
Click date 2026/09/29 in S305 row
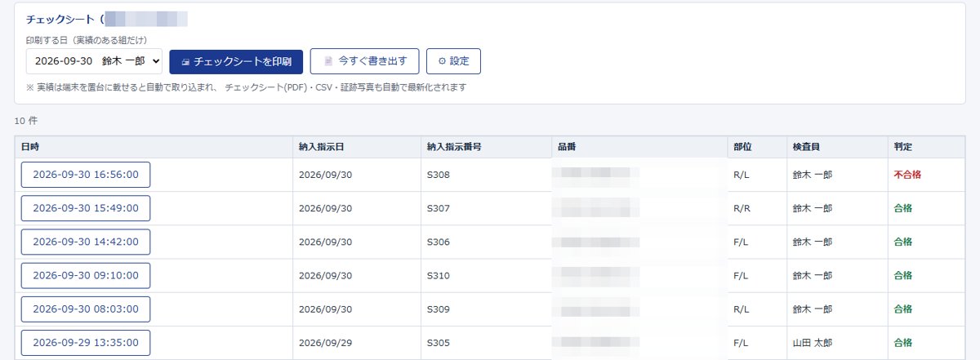[x=325, y=343]
